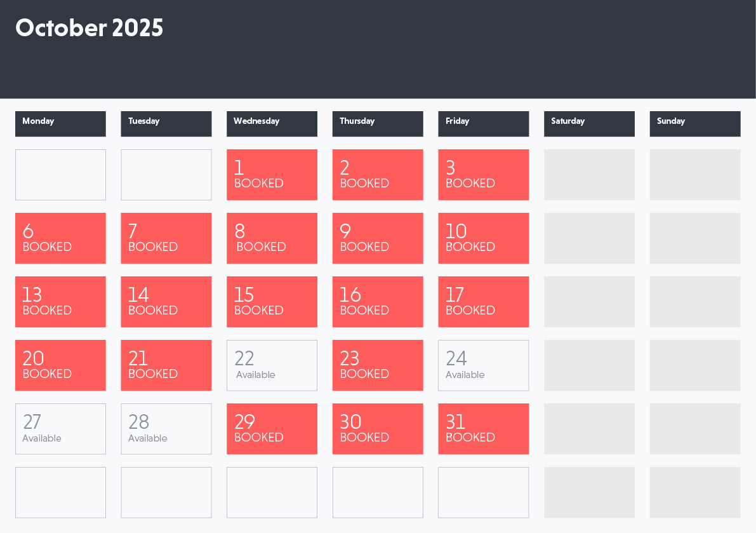This screenshot has width=756, height=533.
Task: Select booked date 6
Action: click(x=60, y=238)
